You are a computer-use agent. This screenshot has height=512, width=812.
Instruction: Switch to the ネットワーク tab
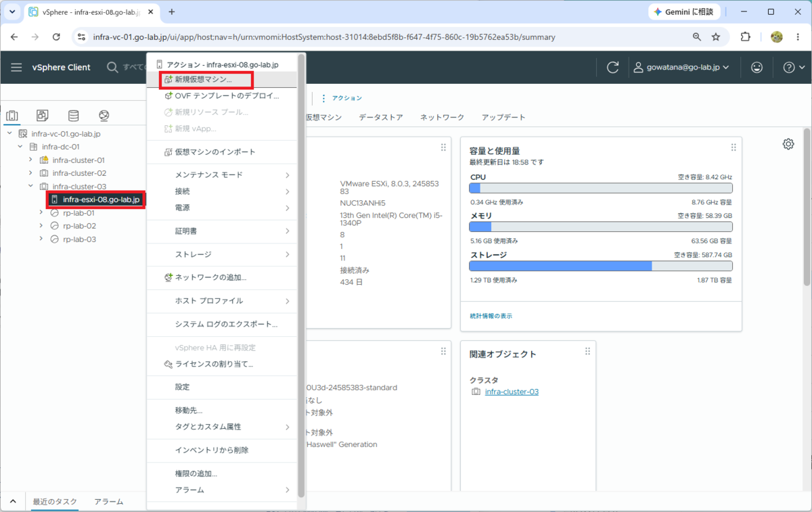442,118
